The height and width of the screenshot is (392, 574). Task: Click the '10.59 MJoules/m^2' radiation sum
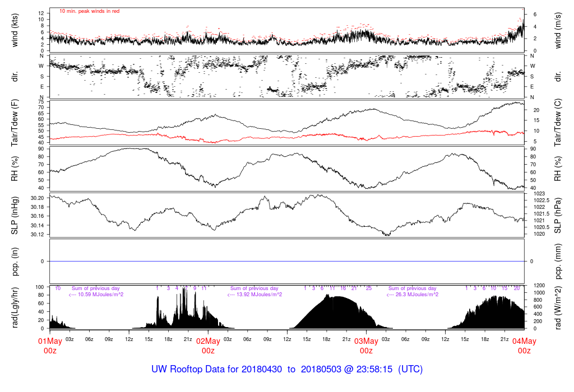[100, 295]
